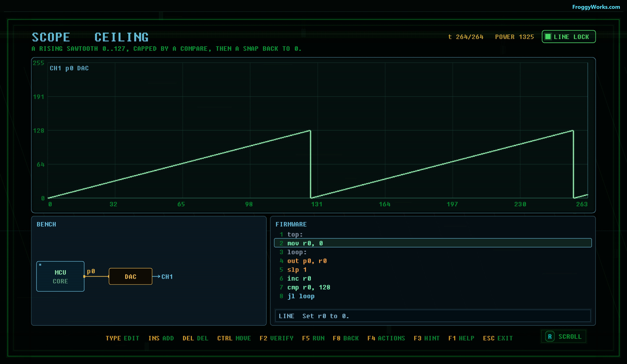Select firmware line 'cmp r0, 128'
The image size is (627, 364).
(x=433, y=287)
